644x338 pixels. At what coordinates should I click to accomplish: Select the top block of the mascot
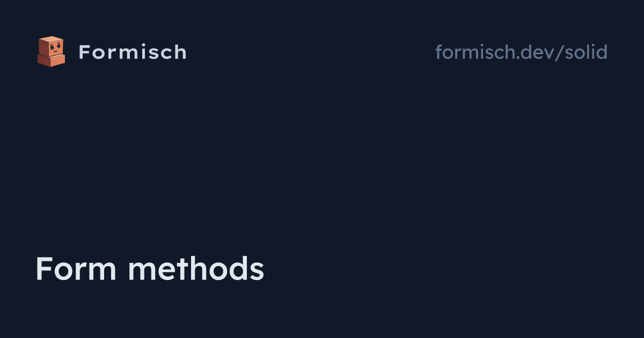click(x=52, y=45)
